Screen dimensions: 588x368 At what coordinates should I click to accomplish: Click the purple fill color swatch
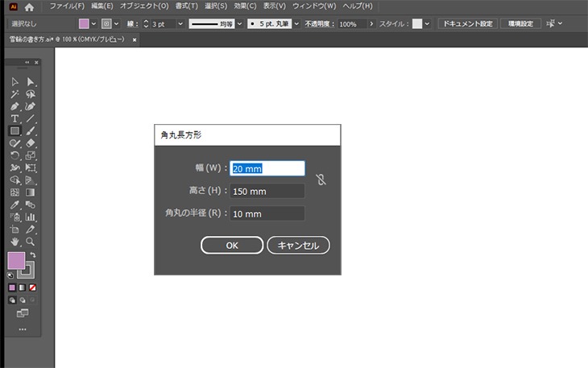(16, 261)
